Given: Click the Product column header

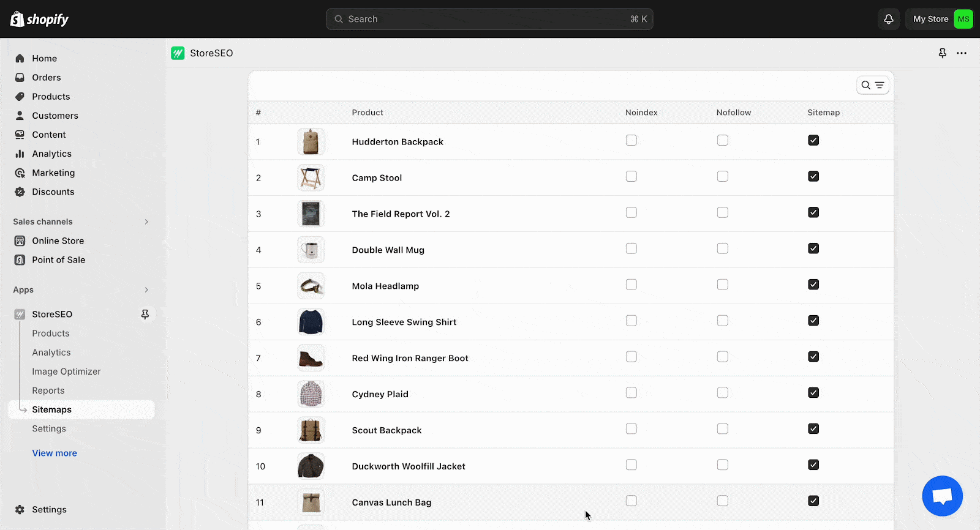Looking at the screenshot, I should [367, 113].
